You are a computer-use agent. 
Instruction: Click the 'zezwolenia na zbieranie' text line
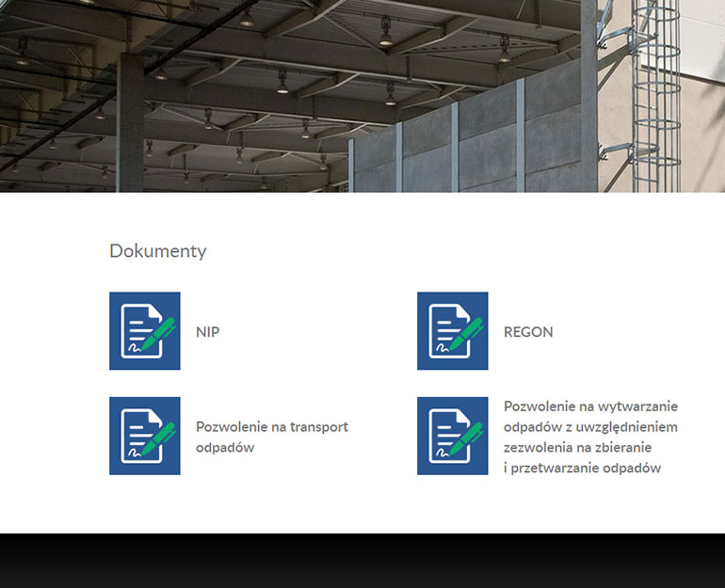tap(577, 447)
